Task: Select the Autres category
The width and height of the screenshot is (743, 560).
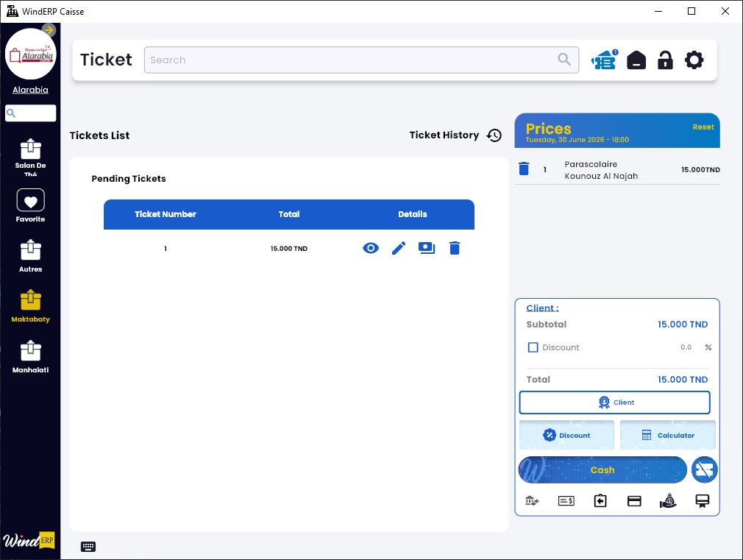Action: [x=30, y=256]
